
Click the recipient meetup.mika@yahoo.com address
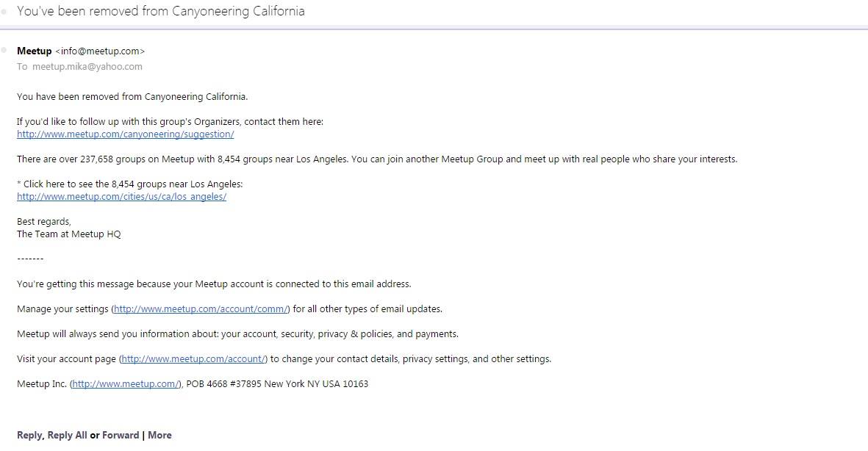(87, 66)
